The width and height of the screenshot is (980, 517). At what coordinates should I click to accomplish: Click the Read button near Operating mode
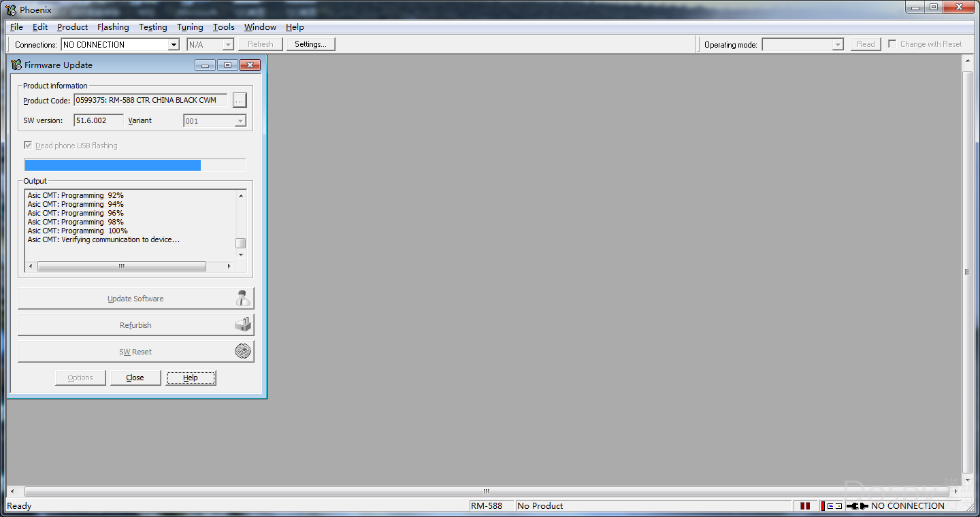click(866, 44)
